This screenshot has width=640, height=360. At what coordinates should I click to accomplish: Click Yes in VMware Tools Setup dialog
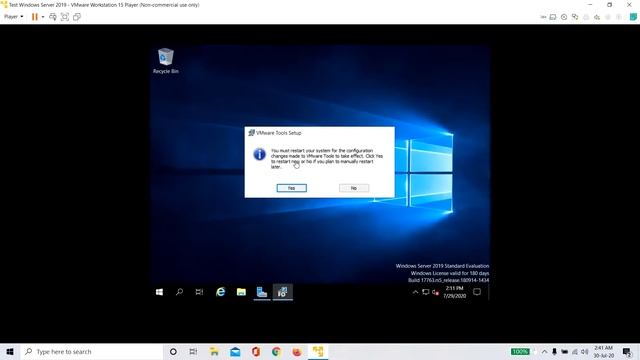(291, 188)
